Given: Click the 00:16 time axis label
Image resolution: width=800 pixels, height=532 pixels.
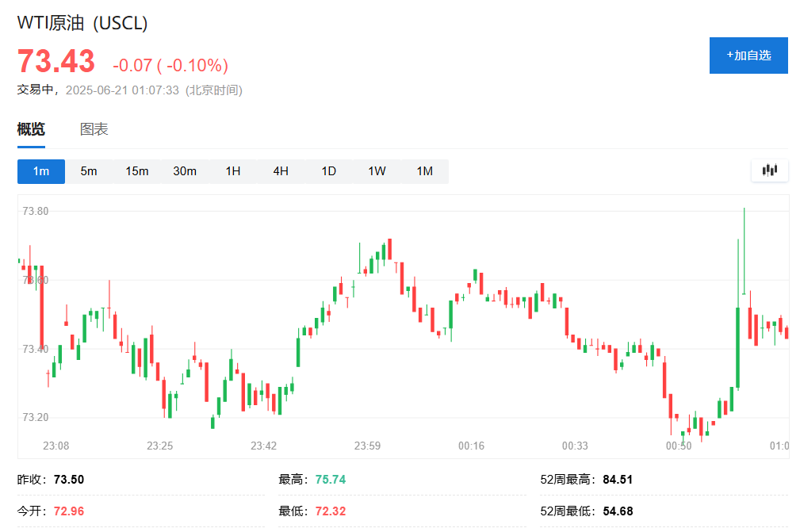Looking at the screenshot, I should (x=471, y=446).
